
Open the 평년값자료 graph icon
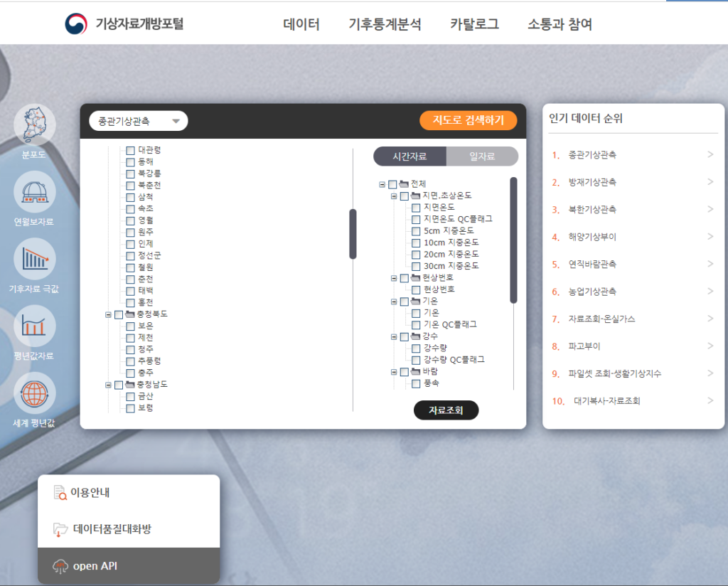[x=35, y=326]
